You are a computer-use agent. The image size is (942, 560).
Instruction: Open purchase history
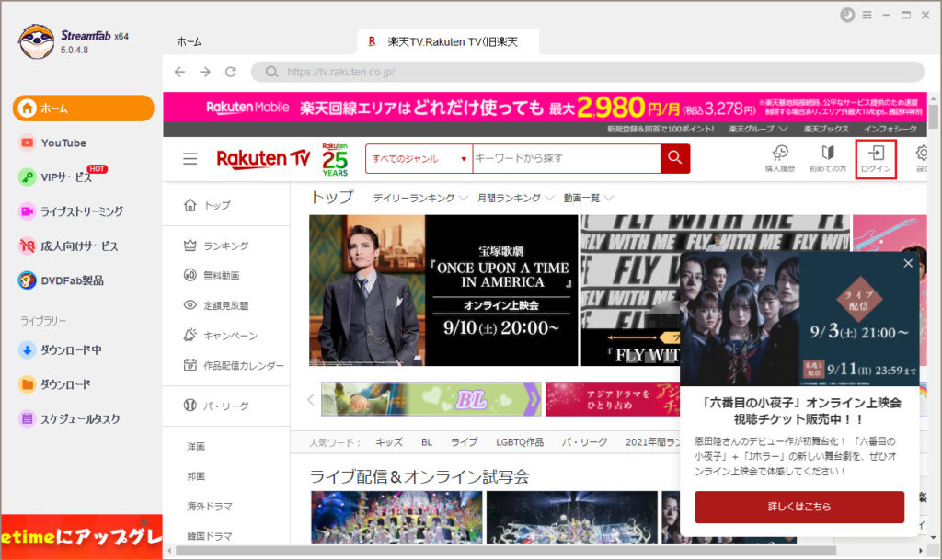click(780, 158)
